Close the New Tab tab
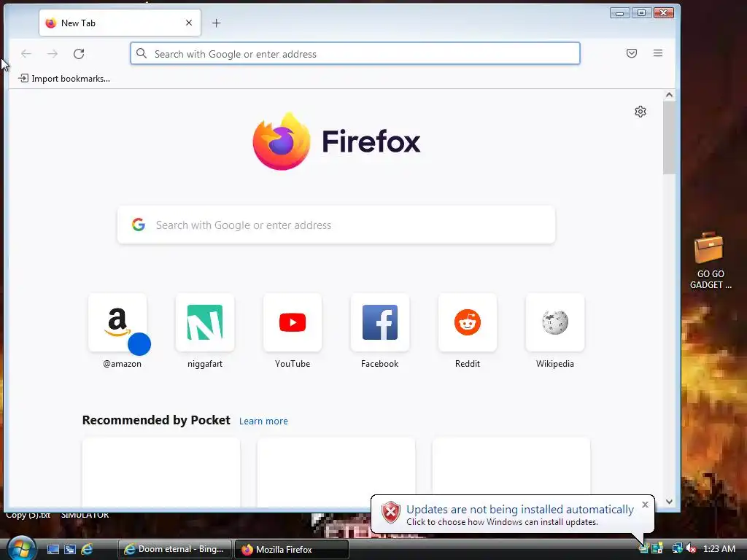This screenshot has width=747, height=560. (x=189, y=23)
